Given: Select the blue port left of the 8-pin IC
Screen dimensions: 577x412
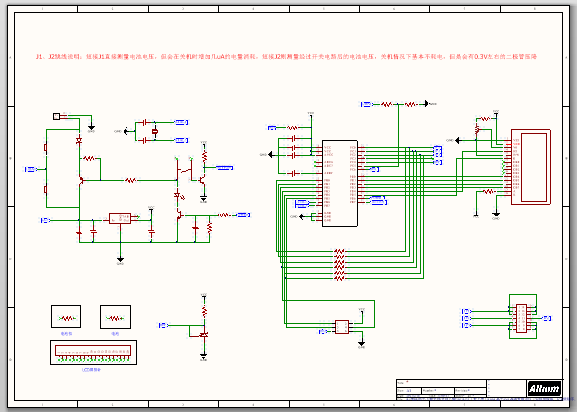Looking at the screenshot, I should pos(323,331).
